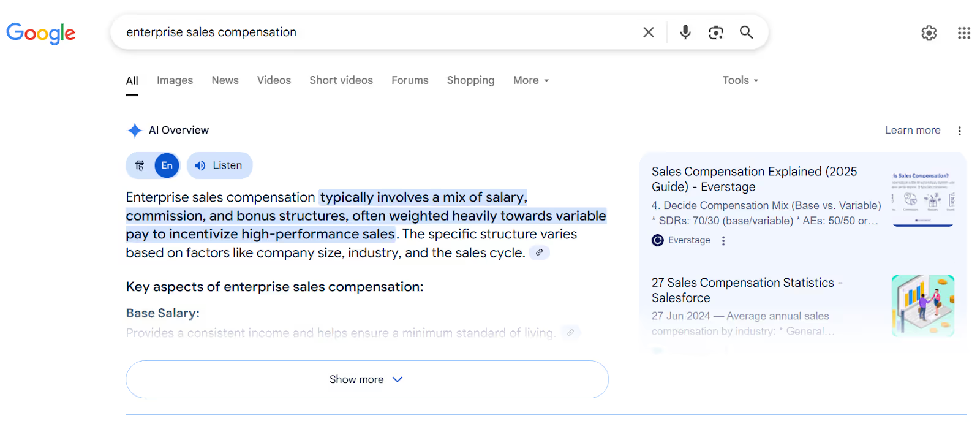Open Sales Compensation Explained Everstage link
The height and width of the screenshot is (429, 980).
pyautogui.click(x=754, y=179)
